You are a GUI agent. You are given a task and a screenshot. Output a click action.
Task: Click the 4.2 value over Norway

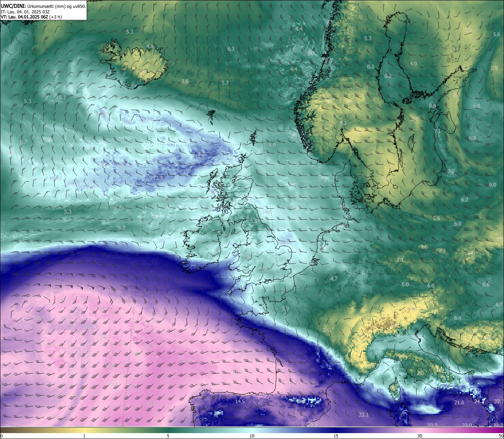coord(343,123)
